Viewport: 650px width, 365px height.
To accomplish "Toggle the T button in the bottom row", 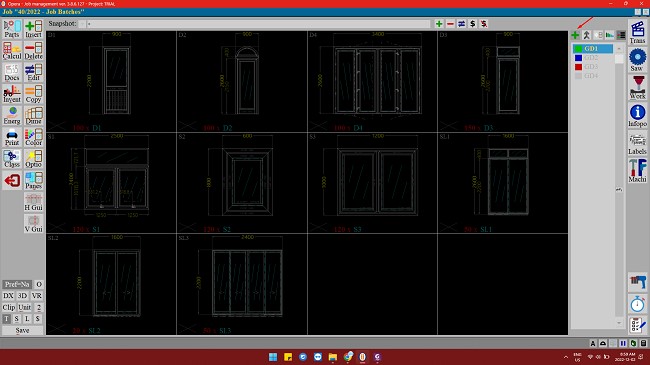I will [x=7, y=319].
